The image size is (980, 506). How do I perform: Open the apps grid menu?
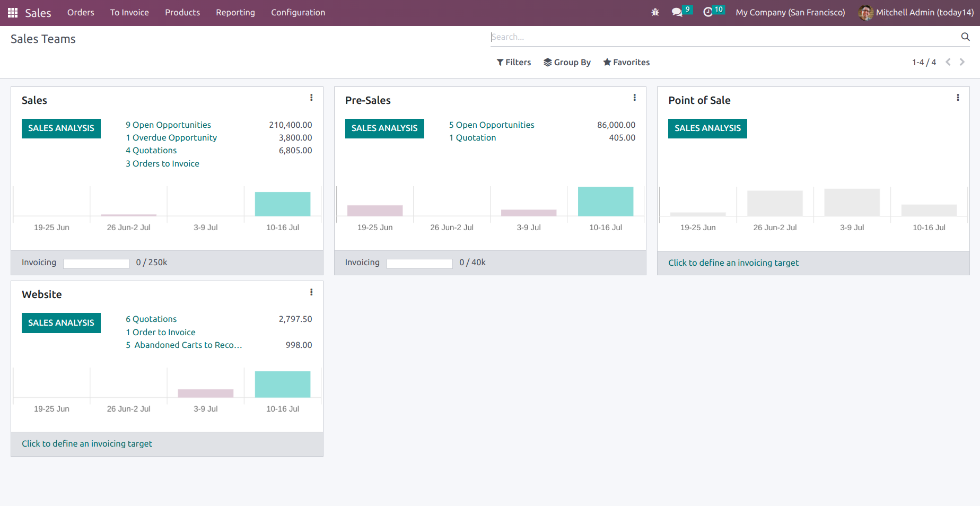[12, 12]
